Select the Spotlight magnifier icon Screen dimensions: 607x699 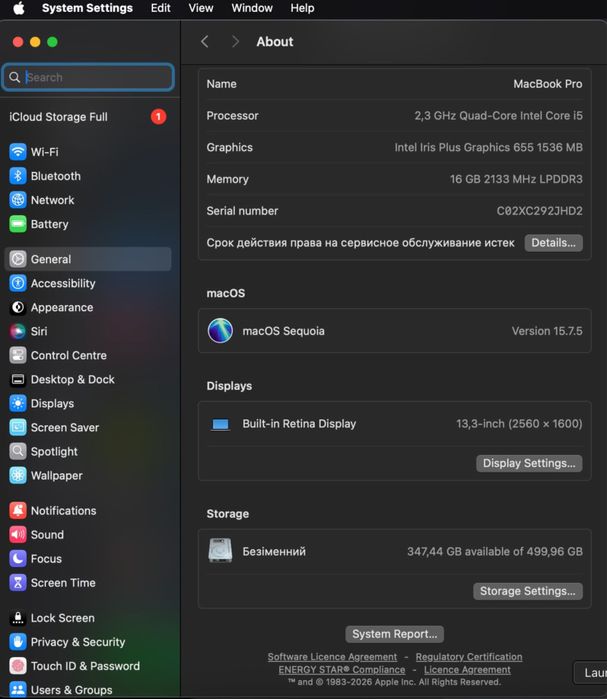click(18, 452)
